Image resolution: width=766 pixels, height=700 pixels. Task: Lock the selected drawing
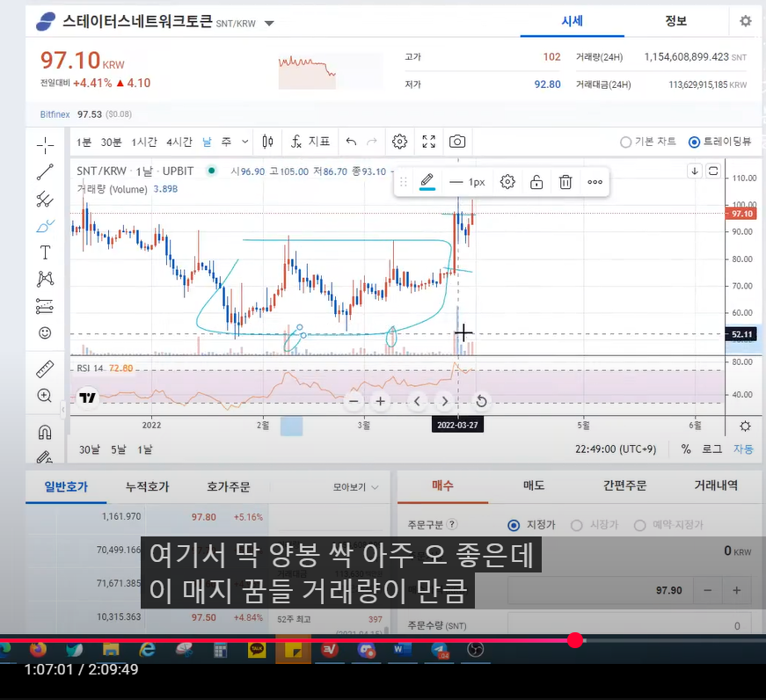(x=536, y=182)
